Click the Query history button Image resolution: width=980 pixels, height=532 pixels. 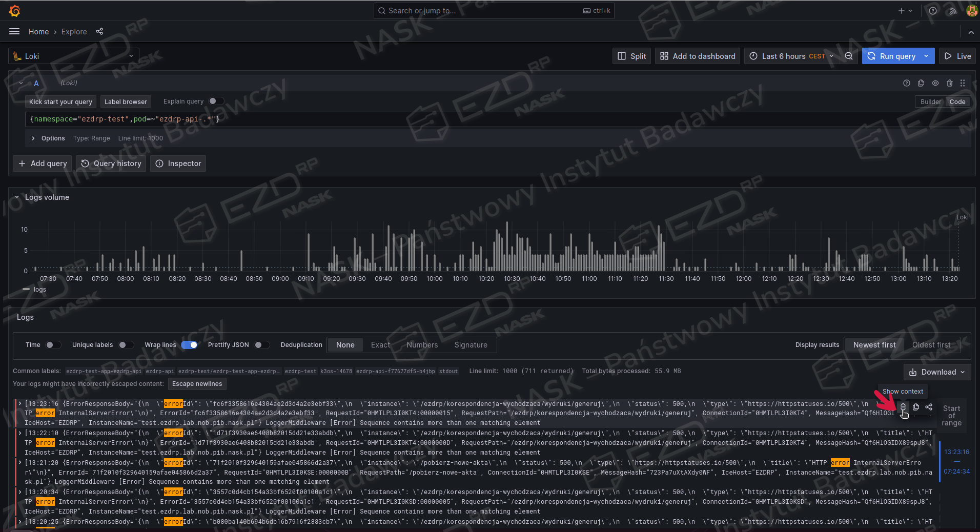click(111, 163)
